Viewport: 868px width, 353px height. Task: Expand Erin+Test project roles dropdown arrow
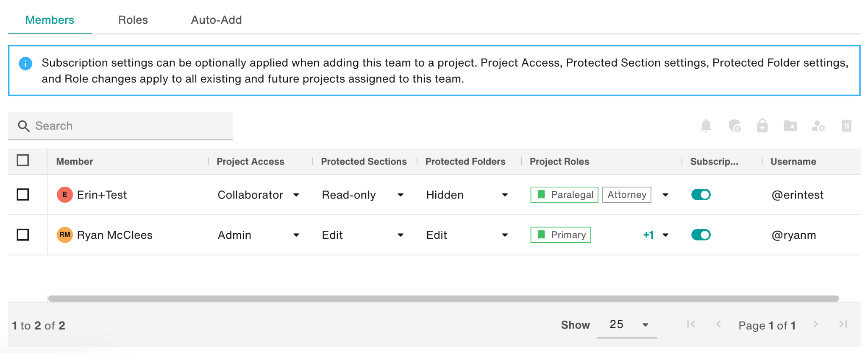(x=665, y=195)
